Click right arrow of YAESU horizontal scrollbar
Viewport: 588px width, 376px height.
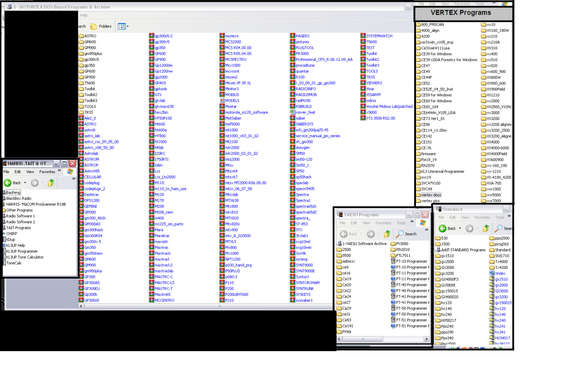pos(426,339)
